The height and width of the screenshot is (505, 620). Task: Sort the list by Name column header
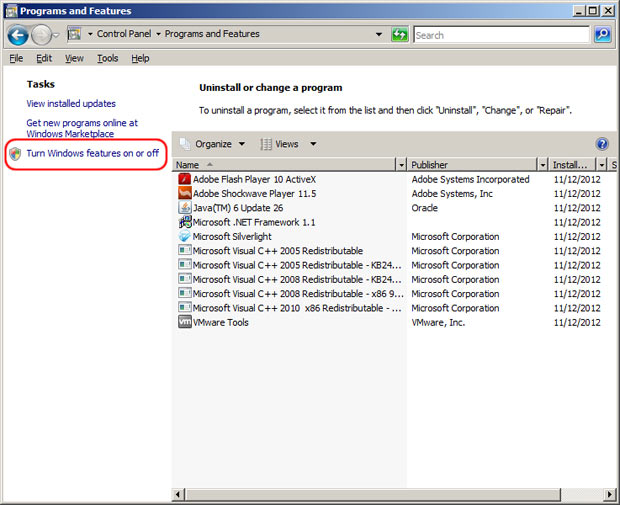click(284, 165)
